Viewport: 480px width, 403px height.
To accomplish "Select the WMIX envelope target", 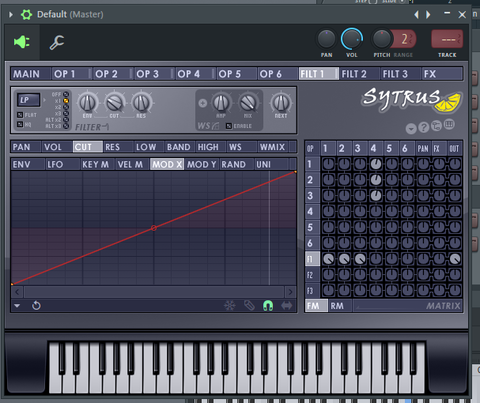I will coord(273,147).
